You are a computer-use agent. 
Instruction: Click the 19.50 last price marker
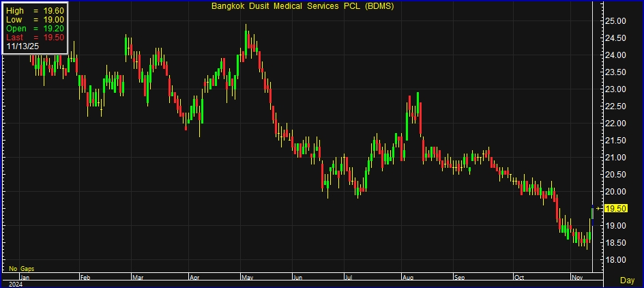point(616,209)
